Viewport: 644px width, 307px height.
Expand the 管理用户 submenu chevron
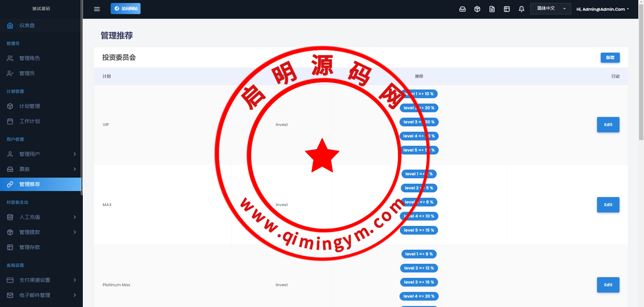[75, 154]
